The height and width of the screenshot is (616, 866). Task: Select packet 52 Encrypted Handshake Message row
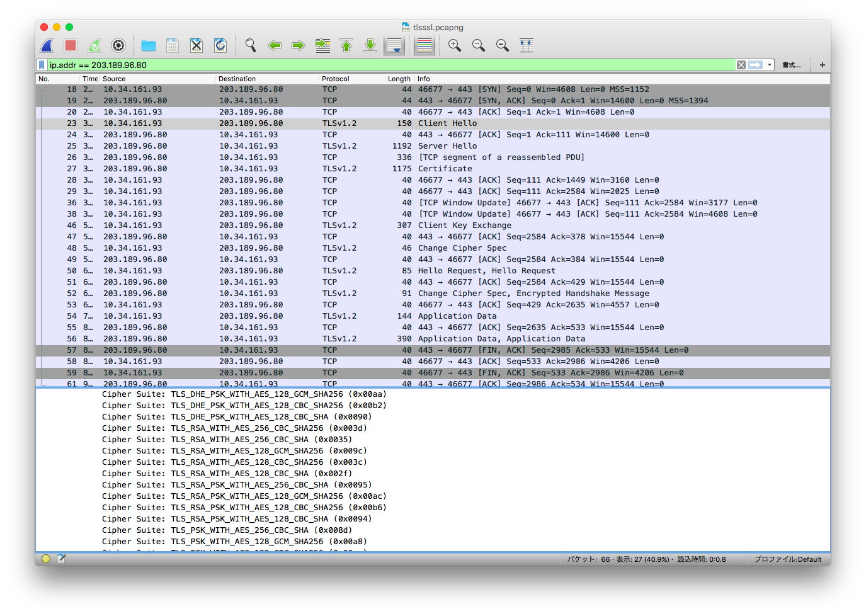click(433, 294)
